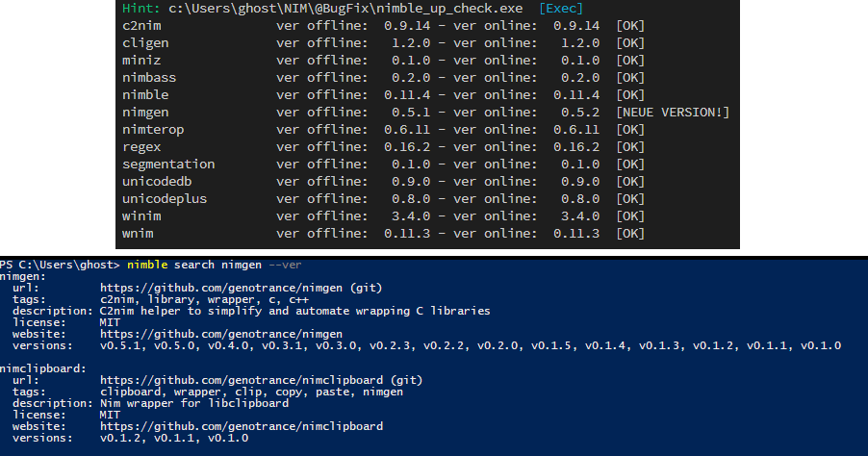This screenshot has height=456, width=868.
Task: Click the nimgen description text about C2nim helper
Action: coord(294,311)
